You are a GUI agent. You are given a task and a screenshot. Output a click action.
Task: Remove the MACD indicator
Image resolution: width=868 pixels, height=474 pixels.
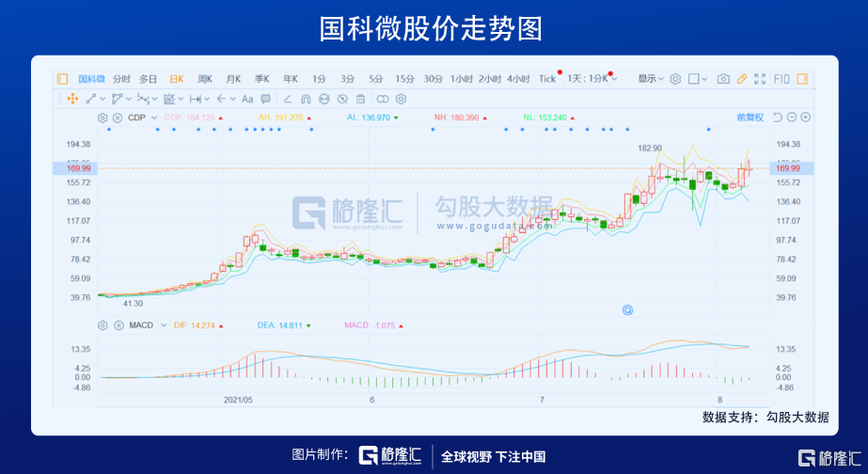pos(118,325)
